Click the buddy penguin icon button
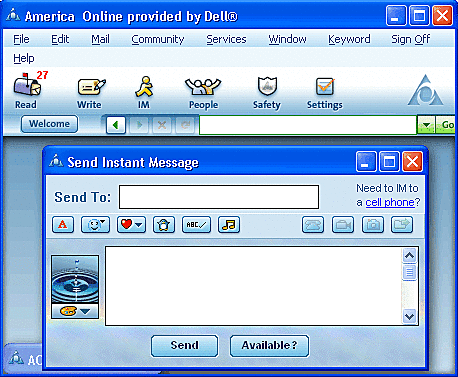 tap(164, 225)
